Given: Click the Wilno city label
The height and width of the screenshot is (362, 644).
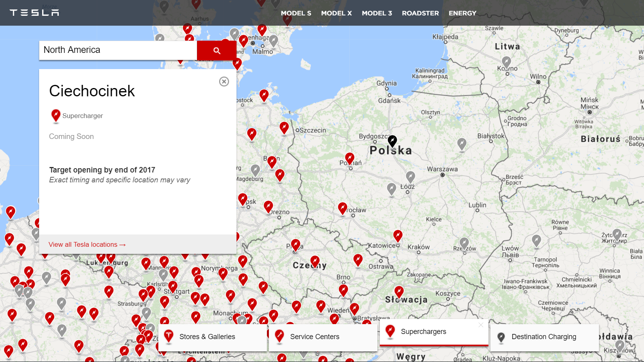Looking at the screenshot, I should click(x=538, y=77).
